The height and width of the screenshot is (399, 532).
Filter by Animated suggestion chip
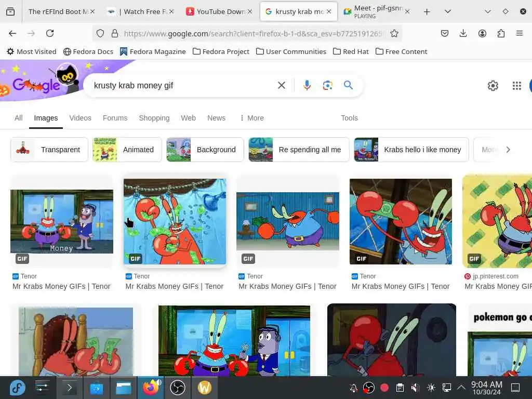pyautogui.click(x=127, y=150)
